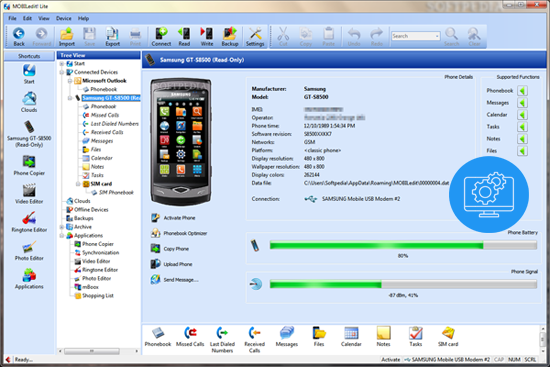Click the Read from phone icon
550x367 pixels.
point(184,37)
